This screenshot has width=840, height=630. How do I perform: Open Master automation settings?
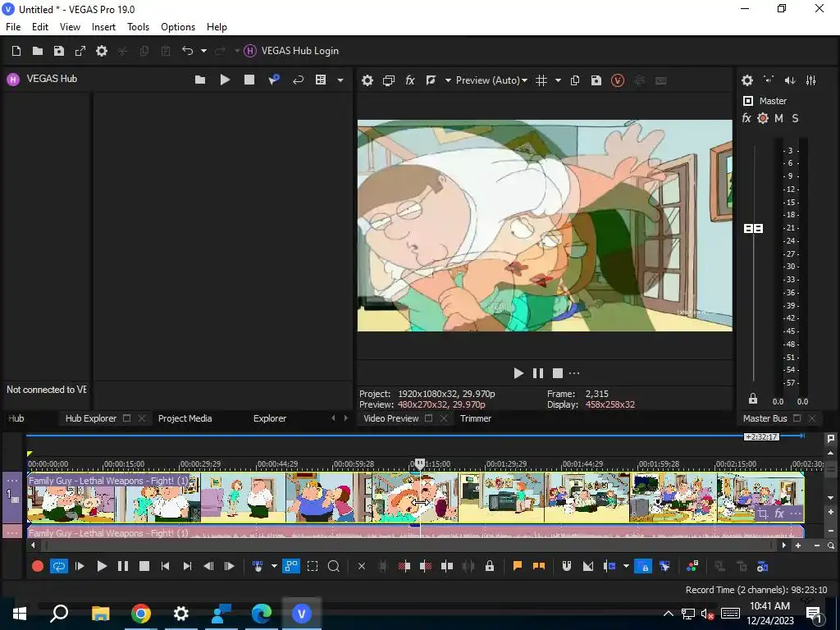pos(763,118)
